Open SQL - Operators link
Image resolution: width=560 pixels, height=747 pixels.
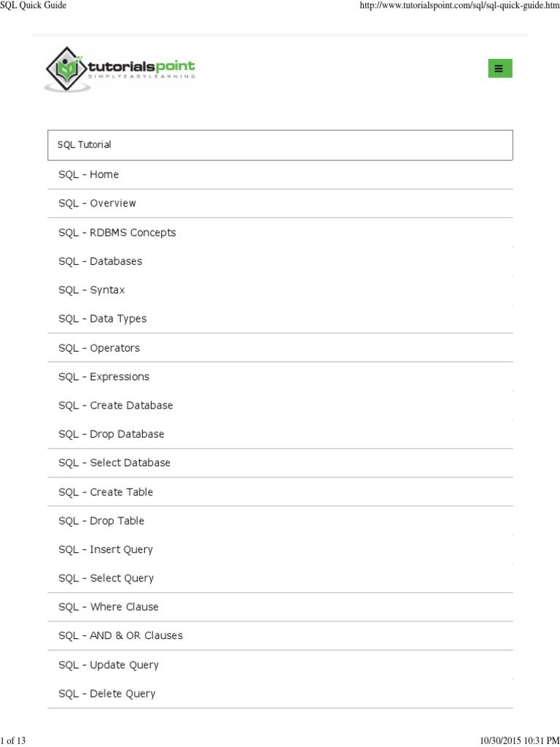[x=99, y=348]
